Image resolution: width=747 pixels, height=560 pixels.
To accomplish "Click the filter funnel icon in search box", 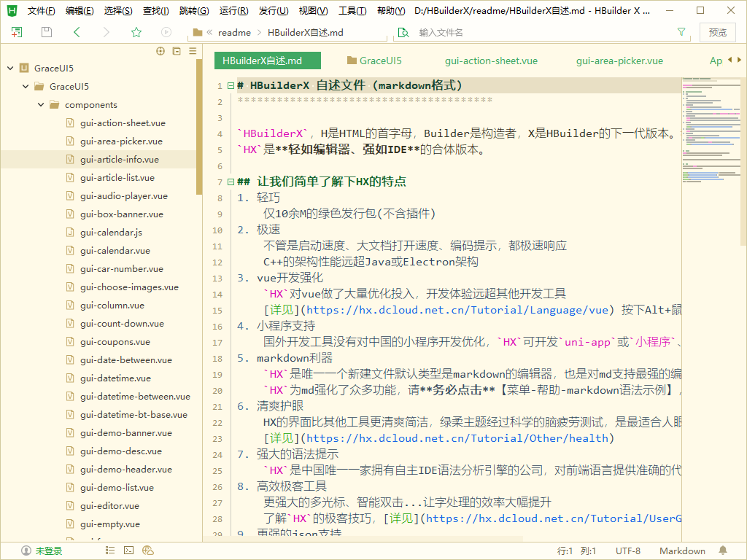I will coord(681,32).
